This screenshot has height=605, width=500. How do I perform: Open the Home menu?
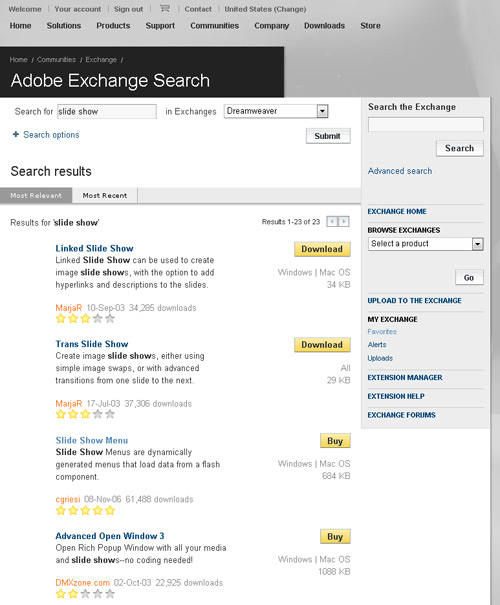click(20, 25)
